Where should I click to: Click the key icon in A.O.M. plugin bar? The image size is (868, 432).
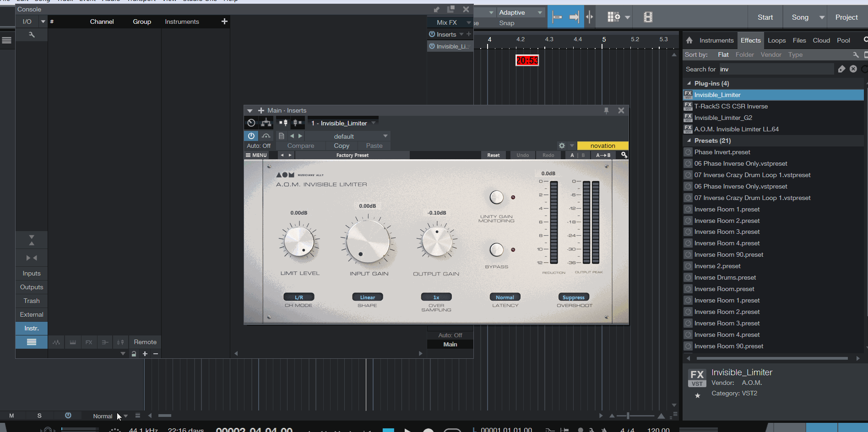pos(624,155)
